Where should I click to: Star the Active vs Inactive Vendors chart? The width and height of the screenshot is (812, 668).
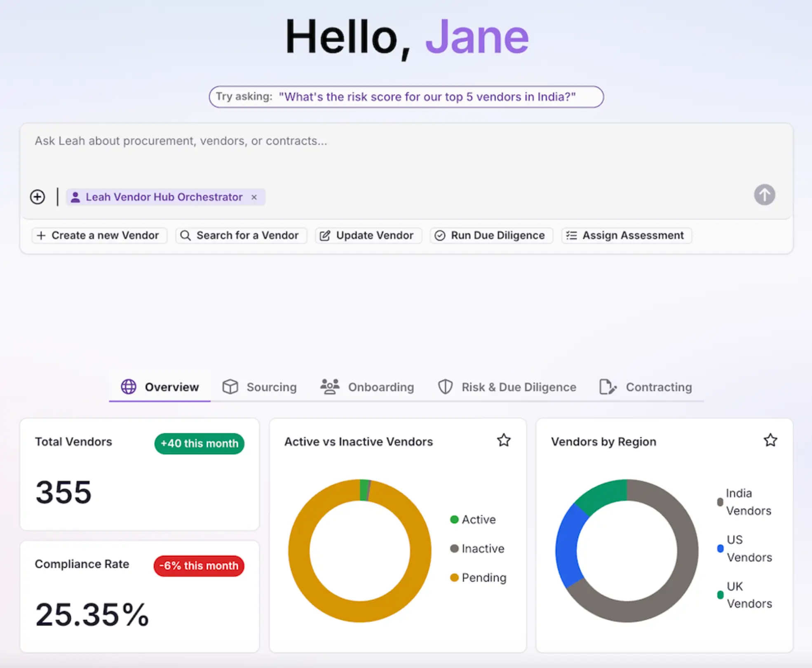click(x=504, y=440)
